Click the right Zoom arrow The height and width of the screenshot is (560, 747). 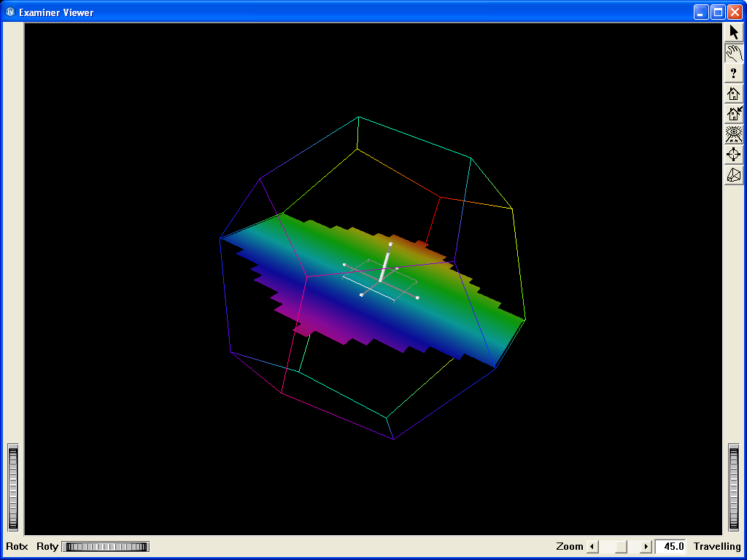click(646, 546)
